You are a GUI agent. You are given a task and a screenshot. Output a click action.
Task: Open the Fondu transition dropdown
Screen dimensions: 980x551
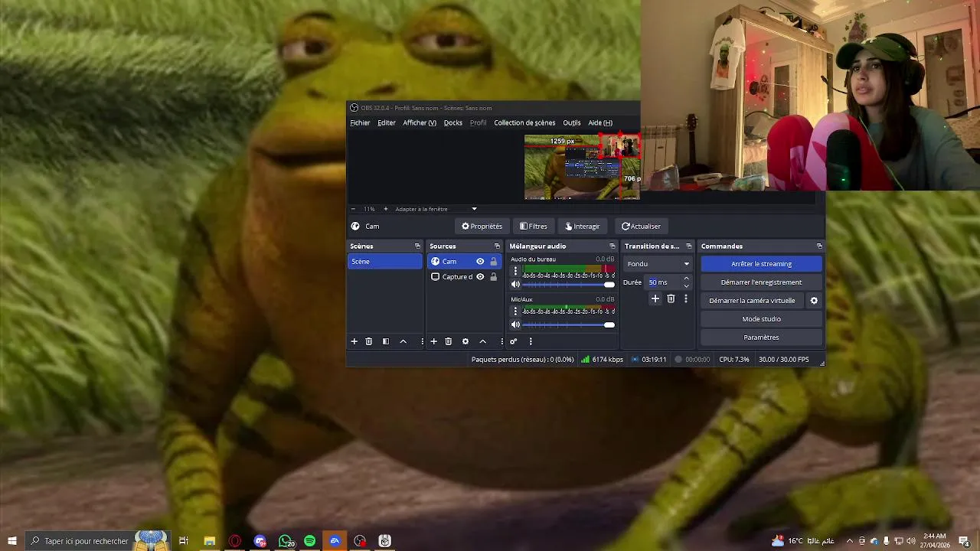(x=658, y=264)
